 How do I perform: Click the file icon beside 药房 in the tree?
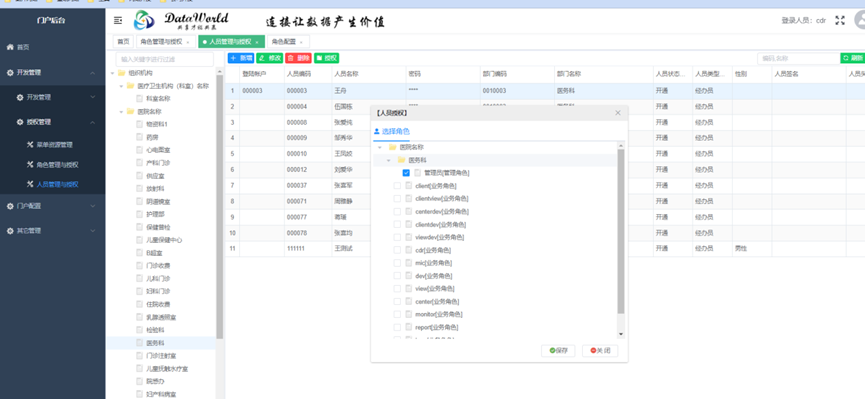tap(140, 137)
